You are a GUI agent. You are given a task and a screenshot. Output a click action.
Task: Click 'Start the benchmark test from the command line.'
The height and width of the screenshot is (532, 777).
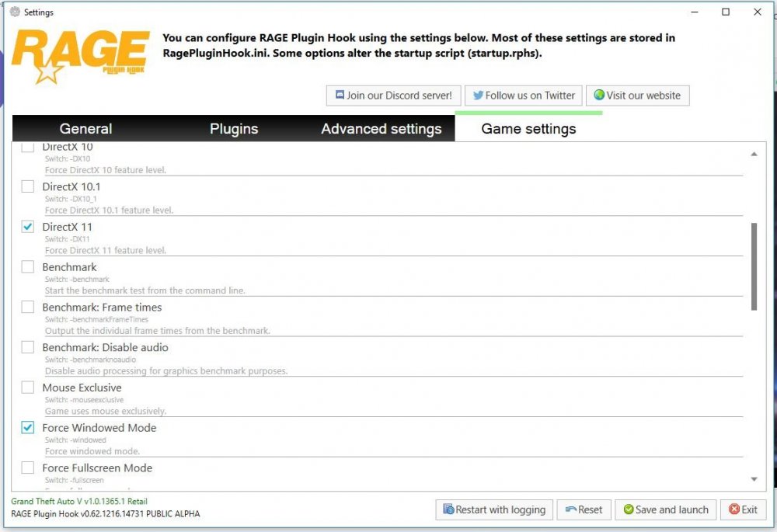(x=145, y=290)
